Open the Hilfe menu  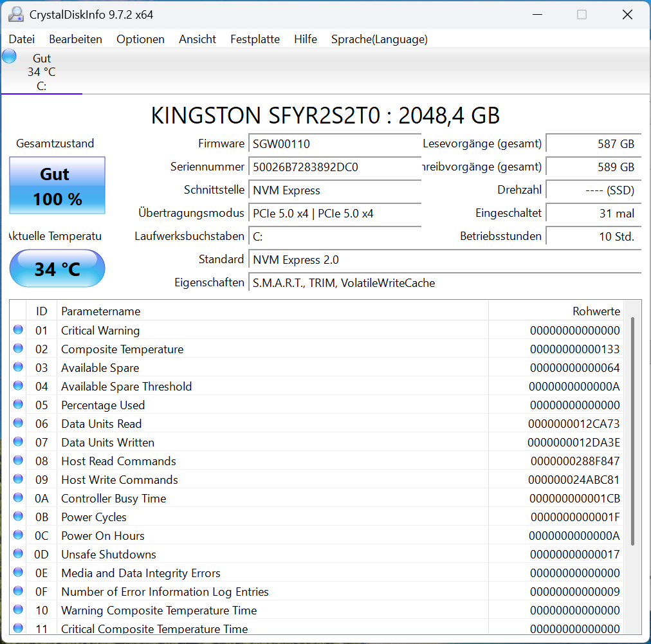coord(305,39)
